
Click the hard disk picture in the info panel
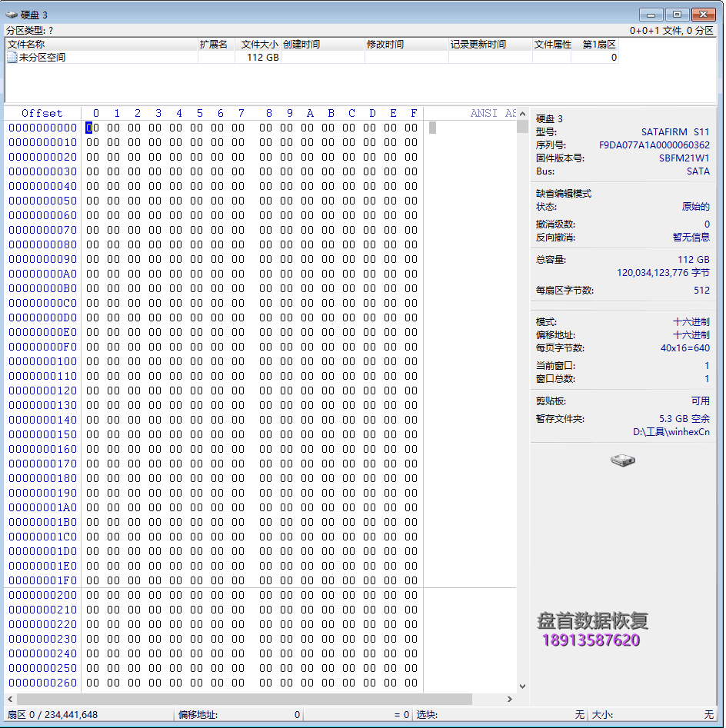tap(621, 460)
